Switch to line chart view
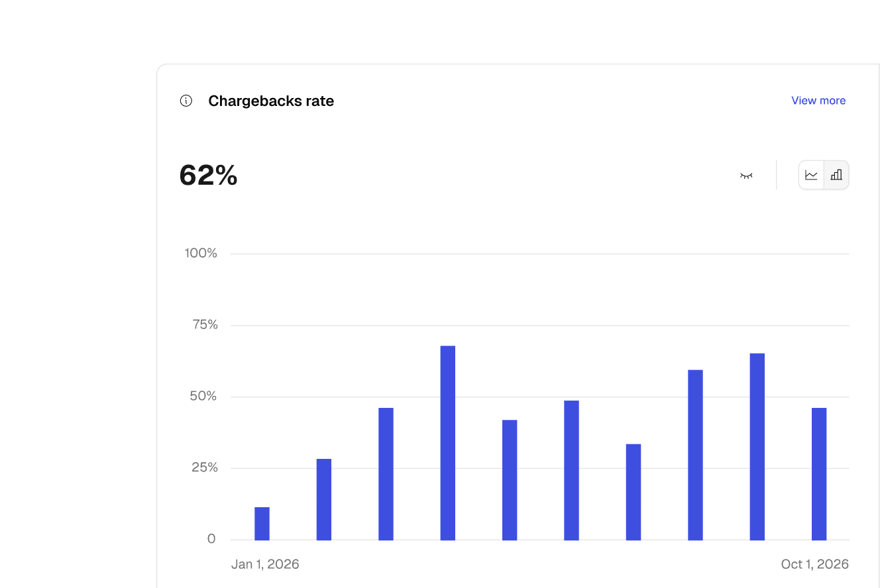The width and height of the screenshot is (880, 588). 811,175
